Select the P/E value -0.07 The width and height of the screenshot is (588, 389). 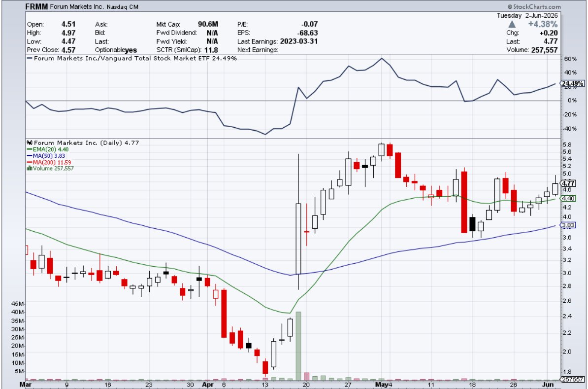coord(309,25)
